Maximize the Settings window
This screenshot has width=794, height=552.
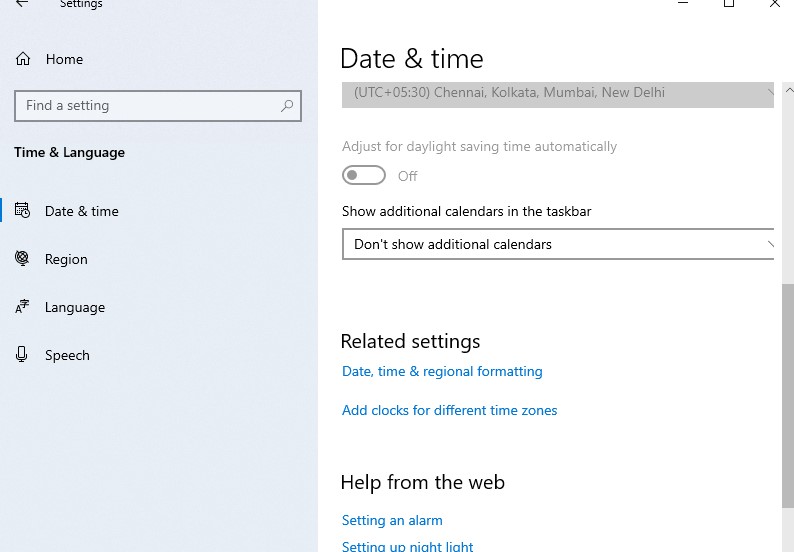pyautogui.click(x=729, y=3)
